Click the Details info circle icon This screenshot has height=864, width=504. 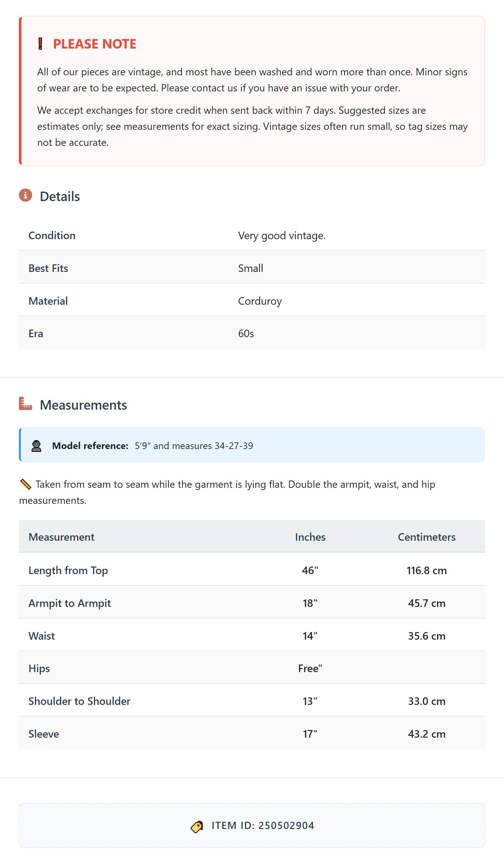pos(26,195)
